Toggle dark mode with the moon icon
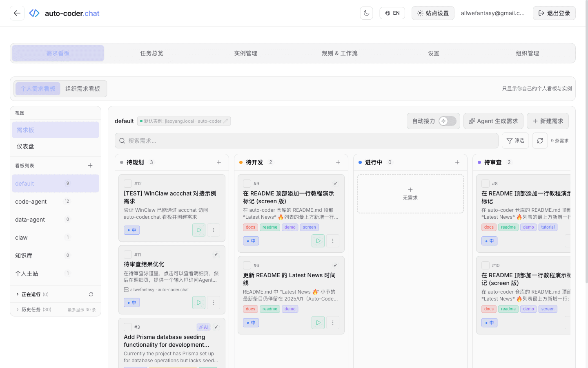Screen dimensions: 588x368 (366, 13)
